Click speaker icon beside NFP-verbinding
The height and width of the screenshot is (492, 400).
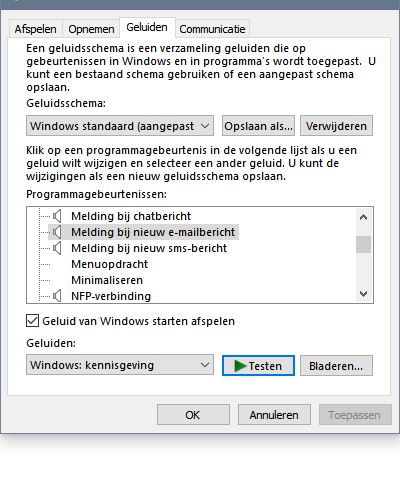coord(57,296)
